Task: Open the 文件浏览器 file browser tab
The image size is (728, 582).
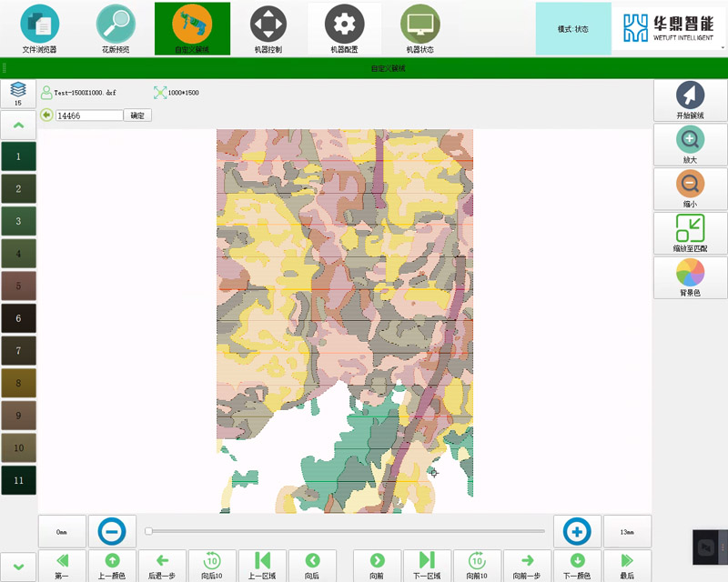Action: click(x=39, y=28)
